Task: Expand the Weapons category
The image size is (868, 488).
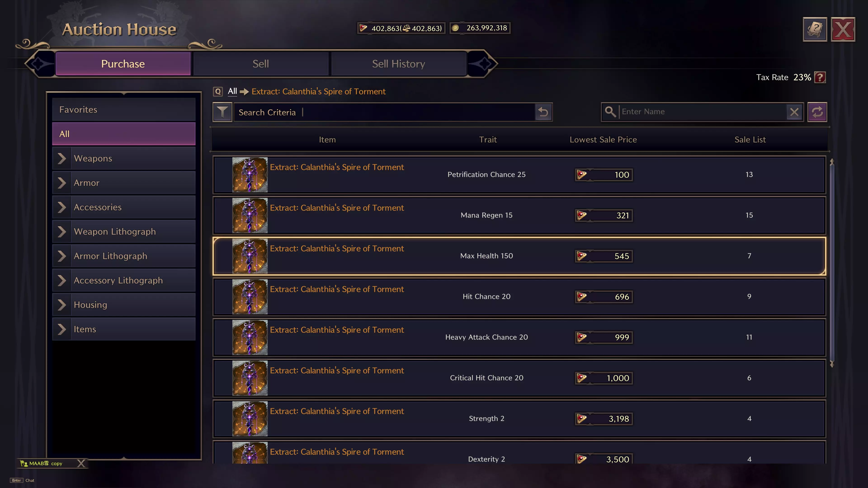Action: tap(62, 158)
